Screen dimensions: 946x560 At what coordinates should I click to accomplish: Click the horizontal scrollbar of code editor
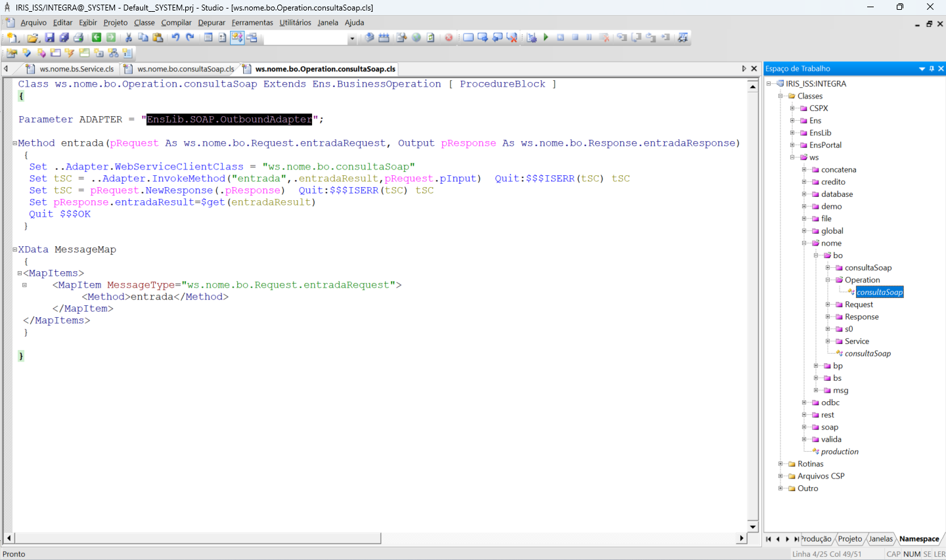point(197,538)
